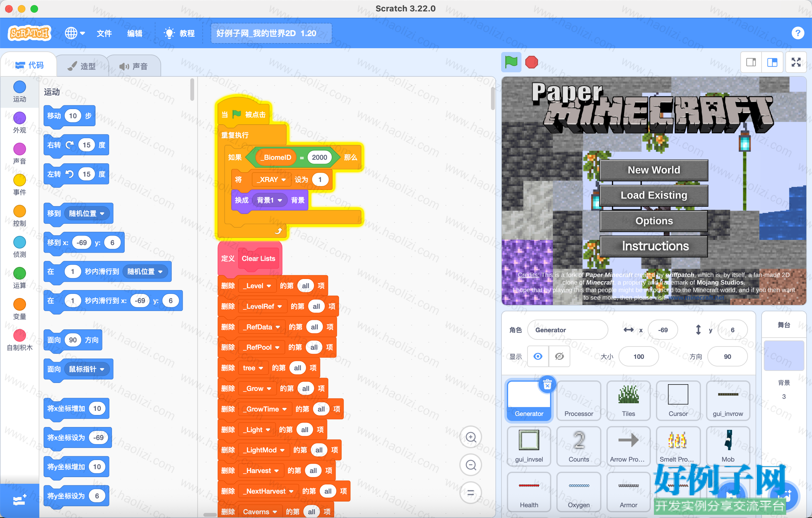
Task: Expand the tree list dropdown
Action: pos(253,368)
